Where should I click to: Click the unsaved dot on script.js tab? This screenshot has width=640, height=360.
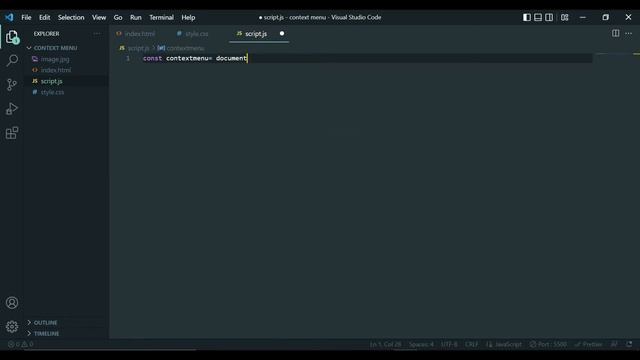[x=282, y=33]
